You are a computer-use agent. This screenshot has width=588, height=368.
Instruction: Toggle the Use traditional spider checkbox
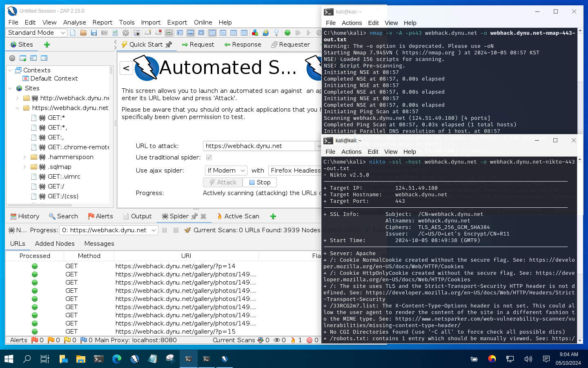(x=209, y=157)
